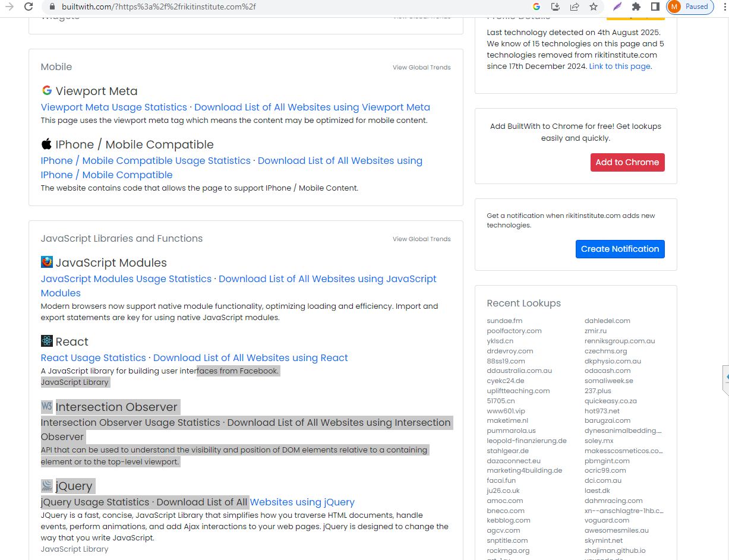Screen dimensions: 729x560
Task: Open the Paused profile button
Action: click(690, 7)
